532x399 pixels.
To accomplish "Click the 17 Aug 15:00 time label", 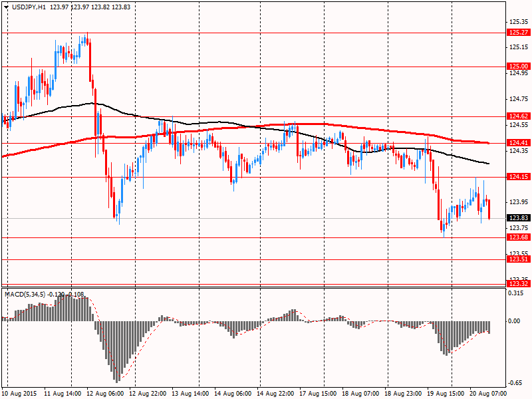I will (x=318, y=394).
